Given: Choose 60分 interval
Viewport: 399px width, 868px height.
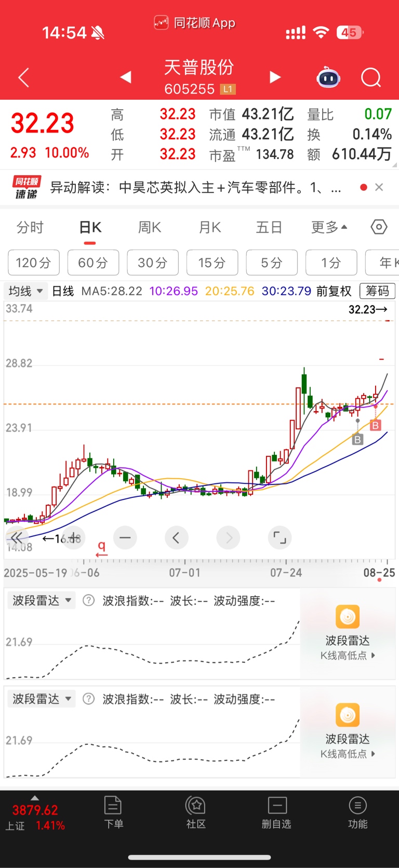Looking at the screenshot, I should click(94, 262).
